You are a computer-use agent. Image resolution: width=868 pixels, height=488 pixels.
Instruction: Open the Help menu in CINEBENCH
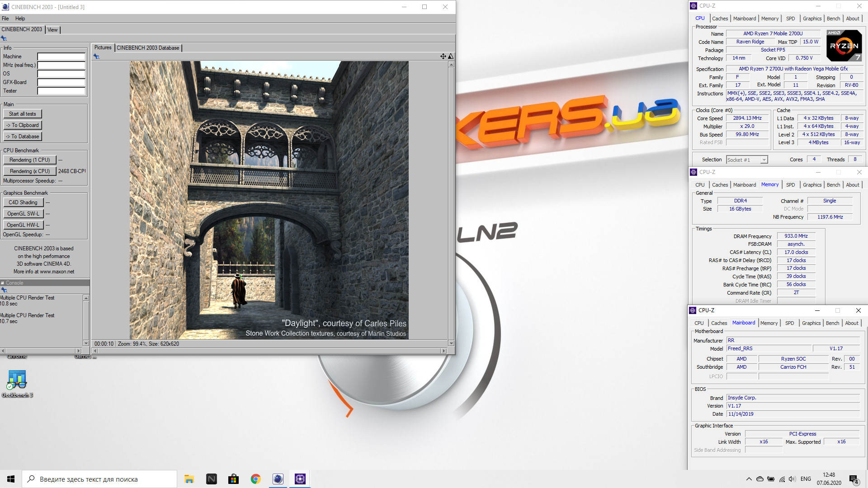tap(20, 19)
